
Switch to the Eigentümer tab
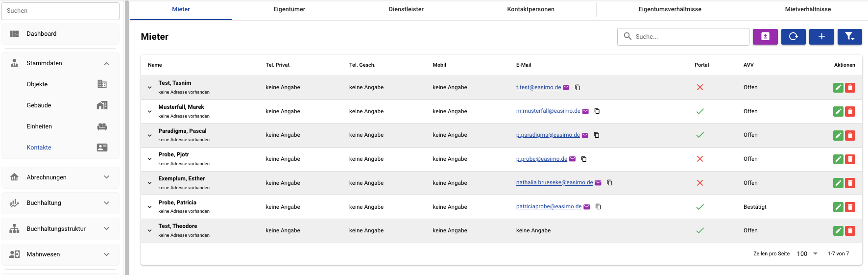point(289,9)
